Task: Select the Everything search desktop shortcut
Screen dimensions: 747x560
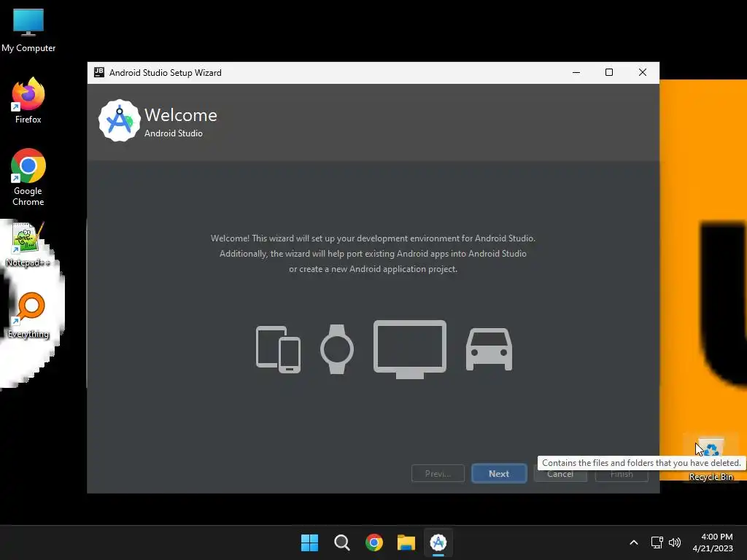Action: click(x=28, y=315)
